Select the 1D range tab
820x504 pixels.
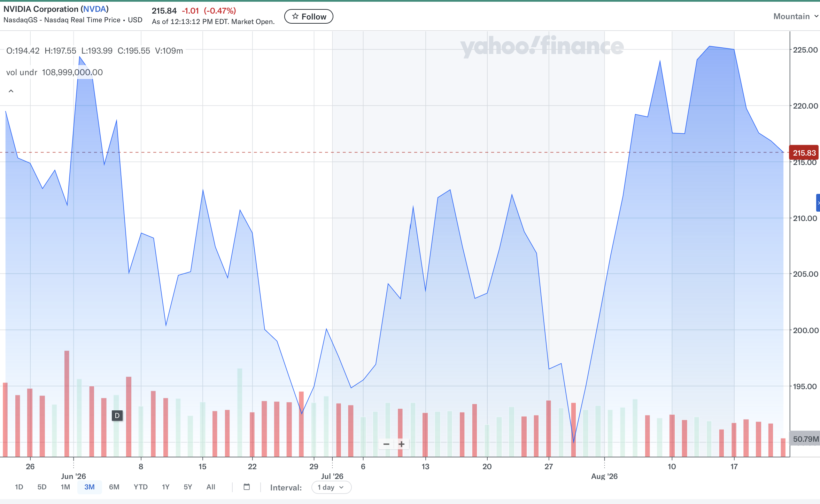click(19, 487)
